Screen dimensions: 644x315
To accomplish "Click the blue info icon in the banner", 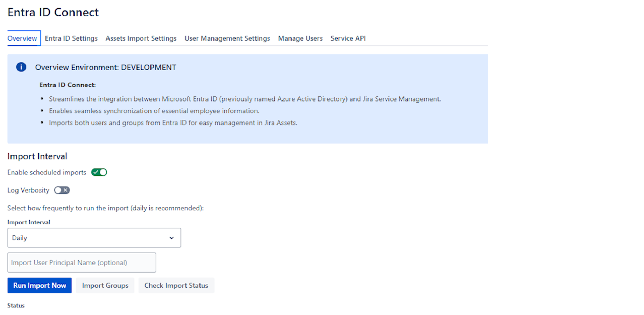I will [21, 67].
